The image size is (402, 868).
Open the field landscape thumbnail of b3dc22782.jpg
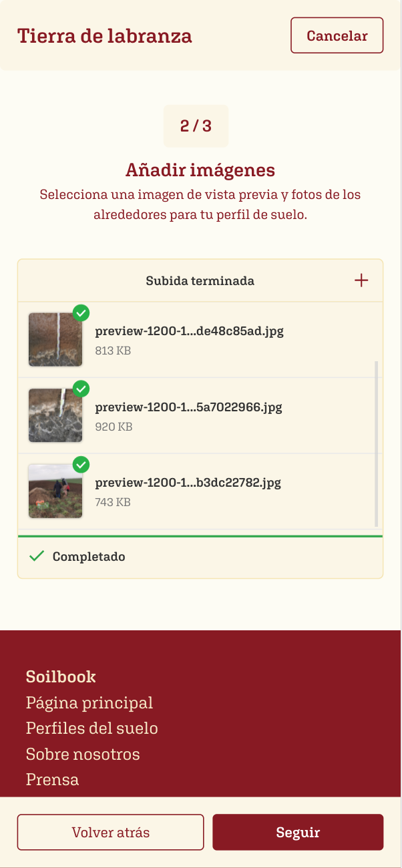click(55, 491)
